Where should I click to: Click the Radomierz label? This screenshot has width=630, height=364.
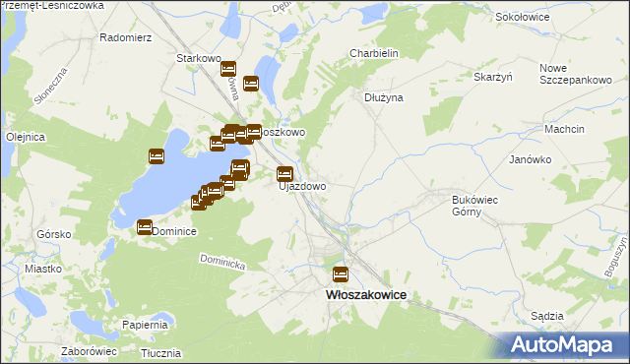pyautogui.click(x=126, y=37)
